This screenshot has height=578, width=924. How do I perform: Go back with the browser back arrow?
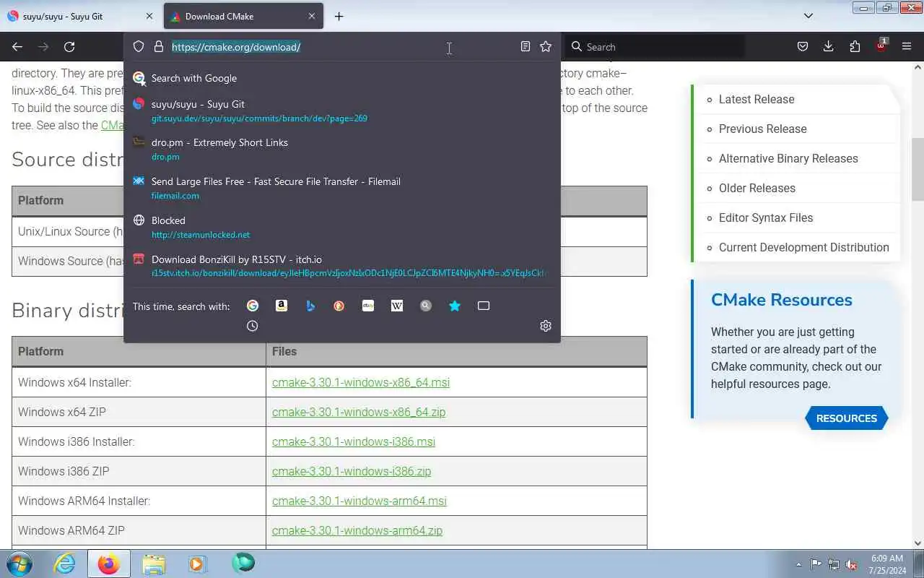click(x=17, y=46)
